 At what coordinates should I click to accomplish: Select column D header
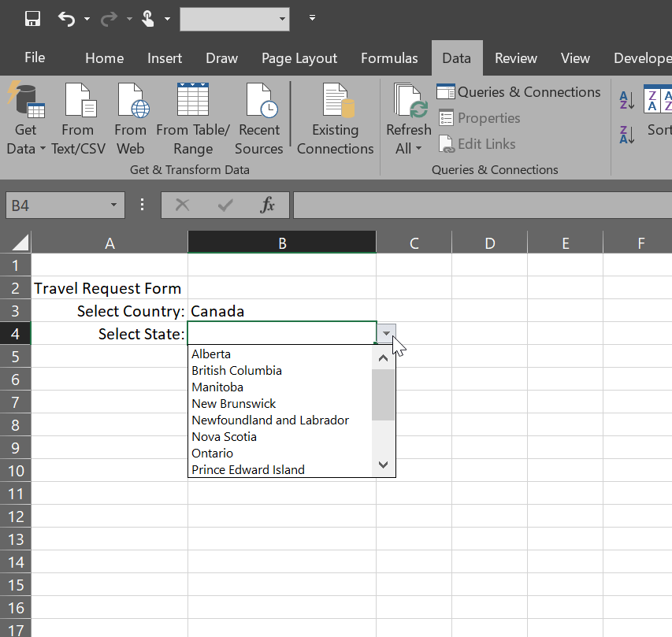tap(489, 243)
